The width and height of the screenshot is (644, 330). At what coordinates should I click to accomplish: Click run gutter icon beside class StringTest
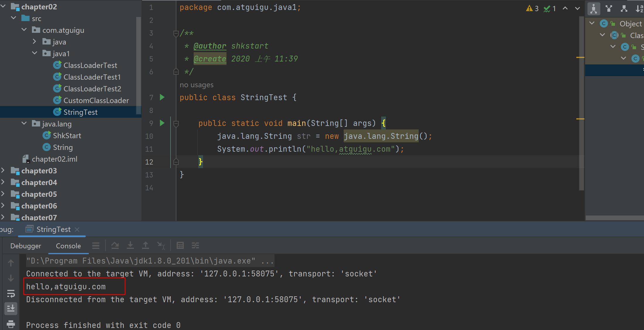point(162,97)
